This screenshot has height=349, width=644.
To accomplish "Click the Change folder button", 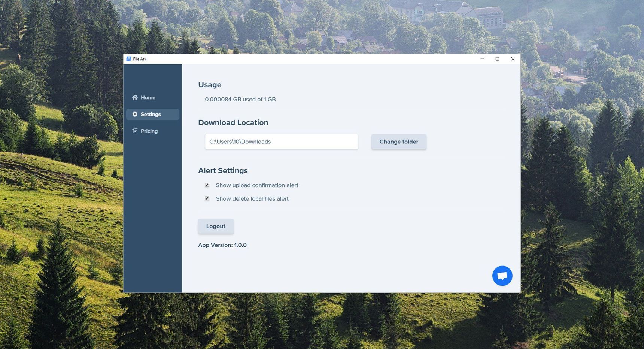I will point(399,142).
